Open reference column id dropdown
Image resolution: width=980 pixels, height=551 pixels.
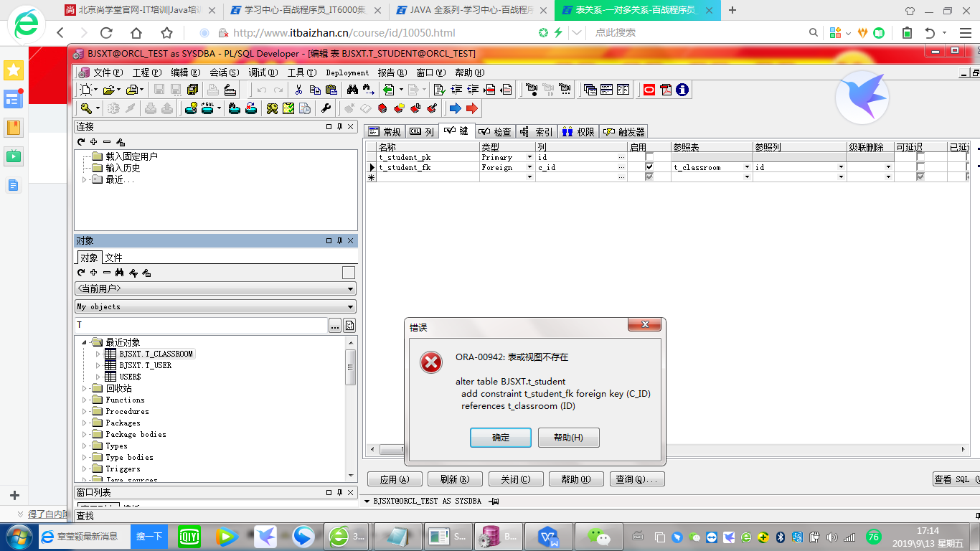coord(841,167)
